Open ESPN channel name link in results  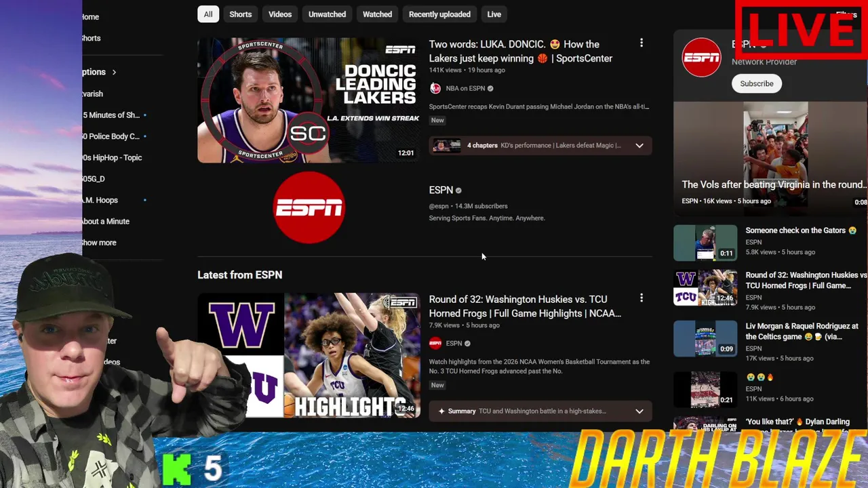tap(441, 190)
